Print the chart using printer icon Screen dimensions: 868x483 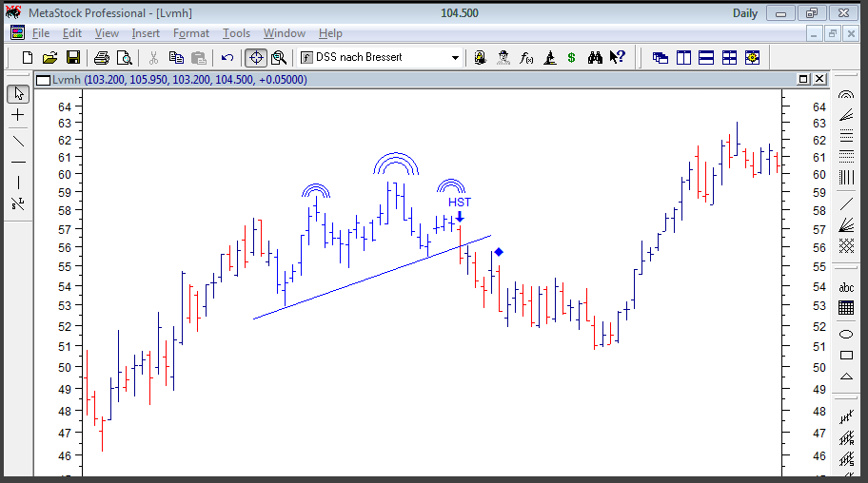point(102,58)
